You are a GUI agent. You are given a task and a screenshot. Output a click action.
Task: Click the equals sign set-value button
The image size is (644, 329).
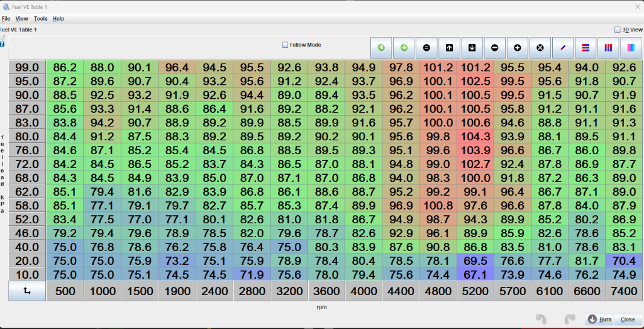(x=426, y=47)
